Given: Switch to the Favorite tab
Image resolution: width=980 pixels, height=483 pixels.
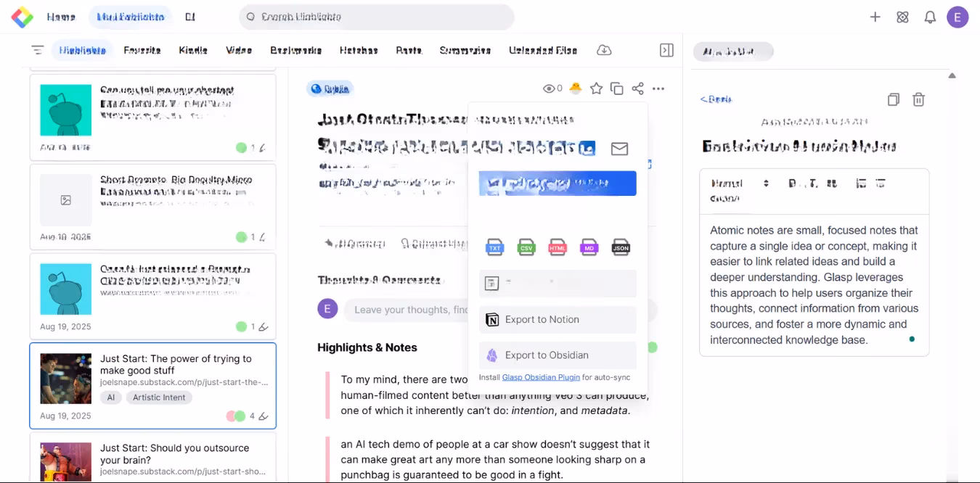Looking at the screenshot, I should pos(142,50).
